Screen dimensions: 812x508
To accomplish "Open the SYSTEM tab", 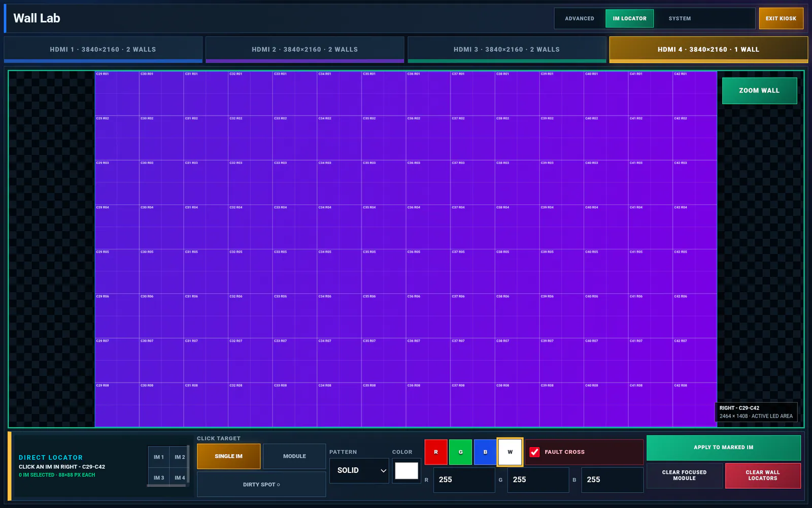I will [680, 18].
